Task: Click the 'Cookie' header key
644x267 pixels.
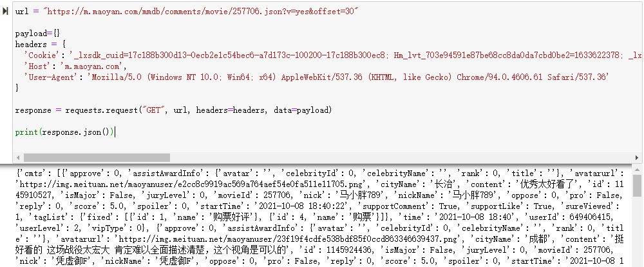Action: click(x=44, y=55)
